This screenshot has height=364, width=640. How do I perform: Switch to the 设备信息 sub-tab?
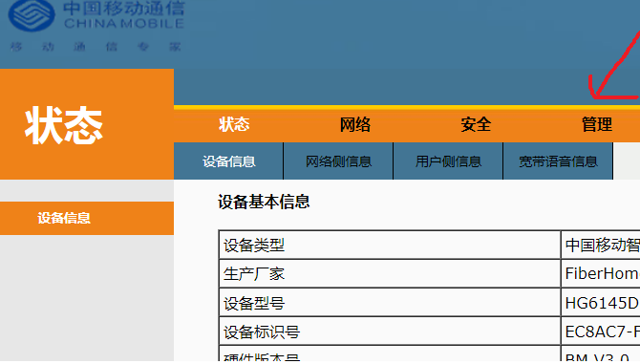(x=228, y=161)
